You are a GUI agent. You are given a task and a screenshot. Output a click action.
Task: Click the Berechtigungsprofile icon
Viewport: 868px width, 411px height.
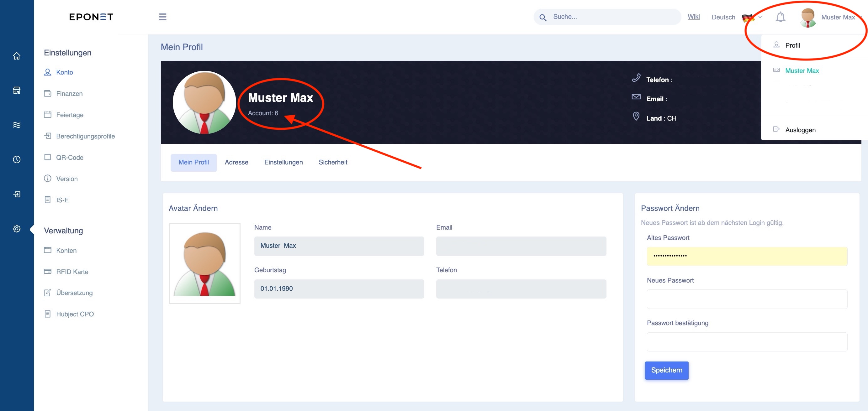[x=48, y=136]
